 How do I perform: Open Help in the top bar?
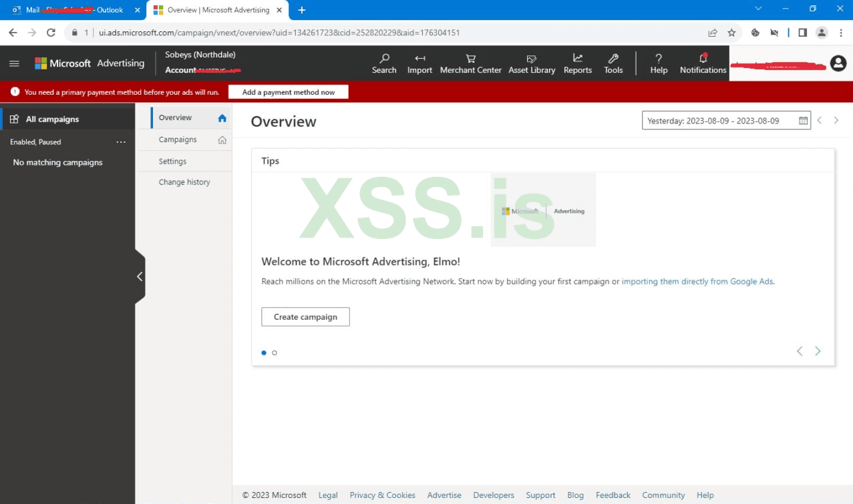(x=659, y=63)
